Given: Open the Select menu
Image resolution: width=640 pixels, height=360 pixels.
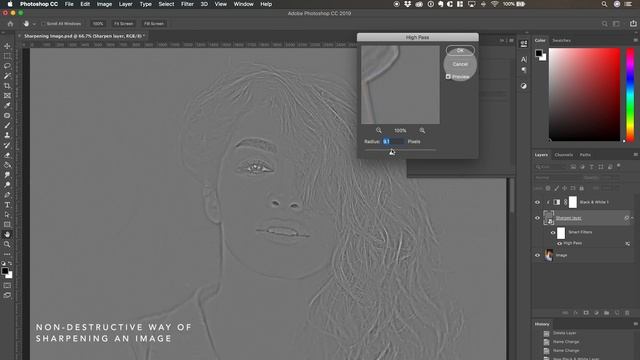Looking at the screenshot, I should click(166, 4).
